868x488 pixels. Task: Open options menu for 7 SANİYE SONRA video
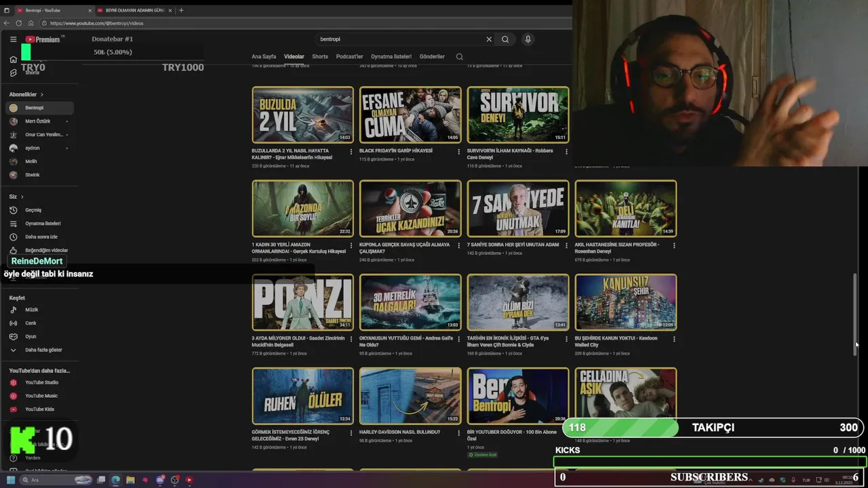pos(566,245)
